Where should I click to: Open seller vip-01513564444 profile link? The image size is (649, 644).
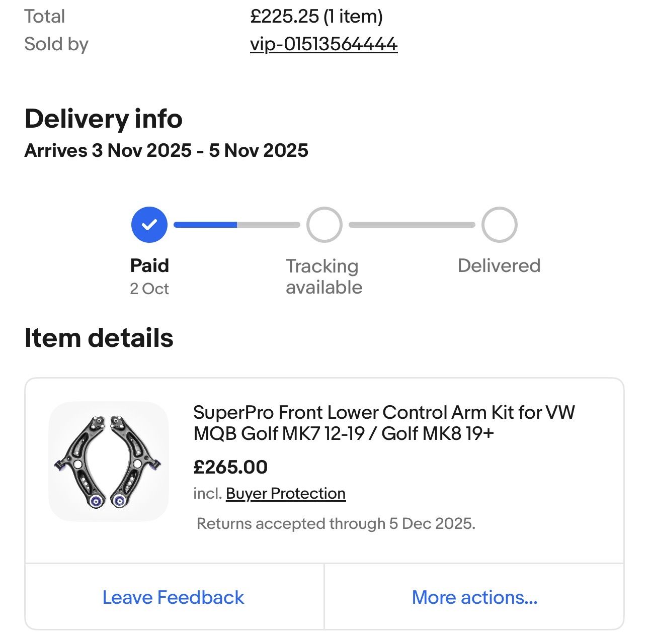(323, 44)
